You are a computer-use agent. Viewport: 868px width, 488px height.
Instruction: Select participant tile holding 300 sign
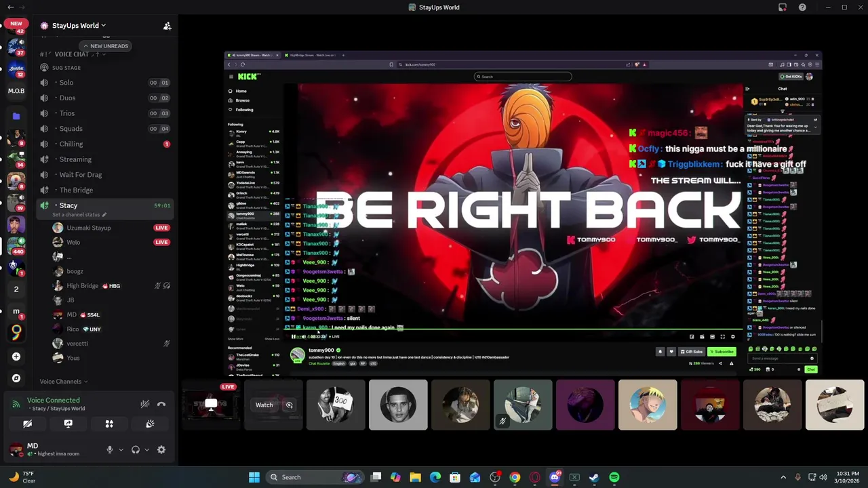coord(336,405)
